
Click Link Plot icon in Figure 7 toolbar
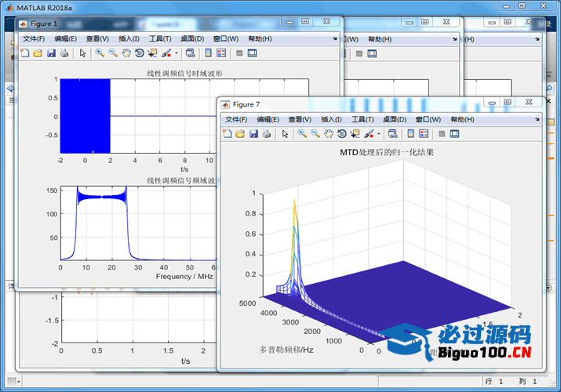click(393, 134)
